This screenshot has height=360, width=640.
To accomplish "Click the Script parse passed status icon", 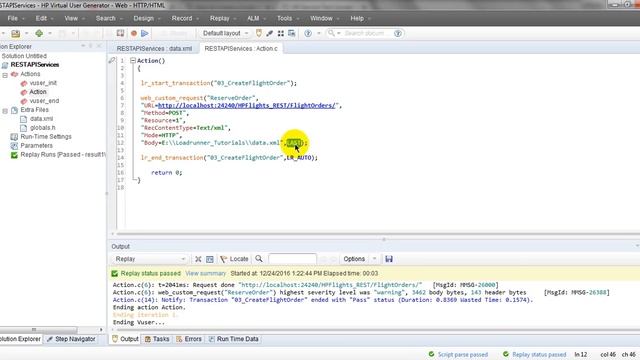I will pyautogui.click(x=431, y=354).
